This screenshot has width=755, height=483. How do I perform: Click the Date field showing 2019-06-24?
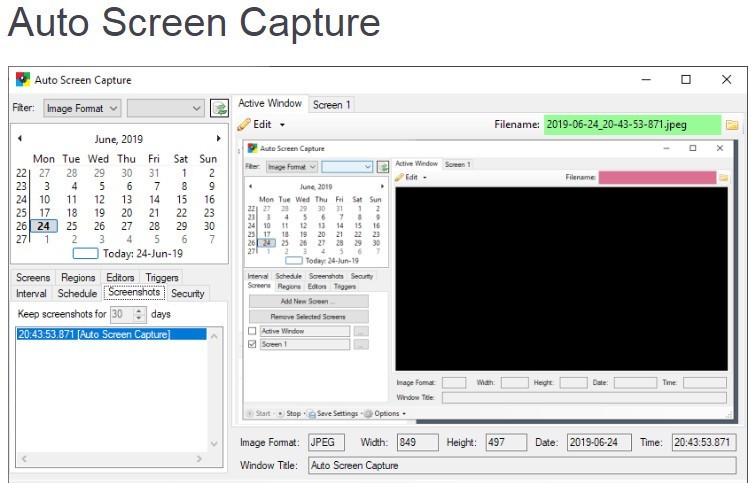599,442
